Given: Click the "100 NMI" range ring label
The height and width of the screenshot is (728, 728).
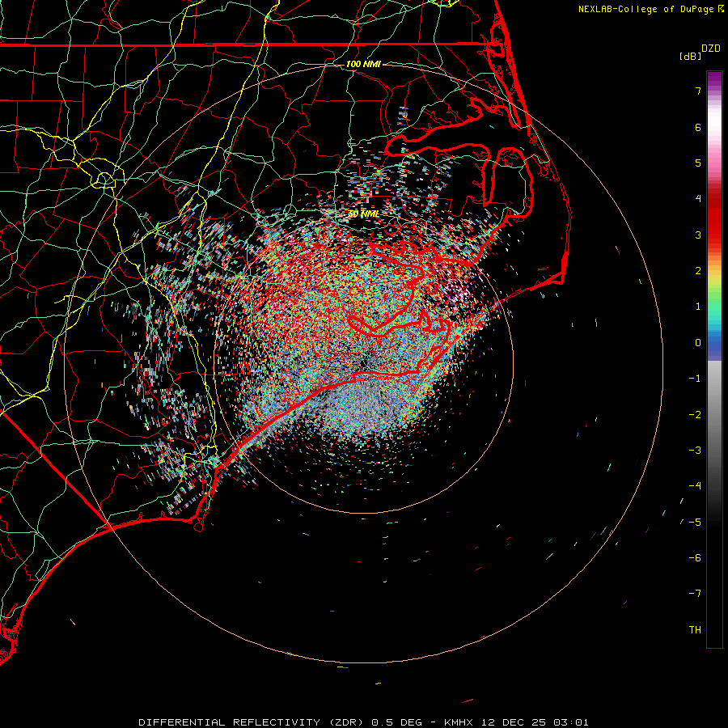Looking at the screenshot, I should coord(363,64).
